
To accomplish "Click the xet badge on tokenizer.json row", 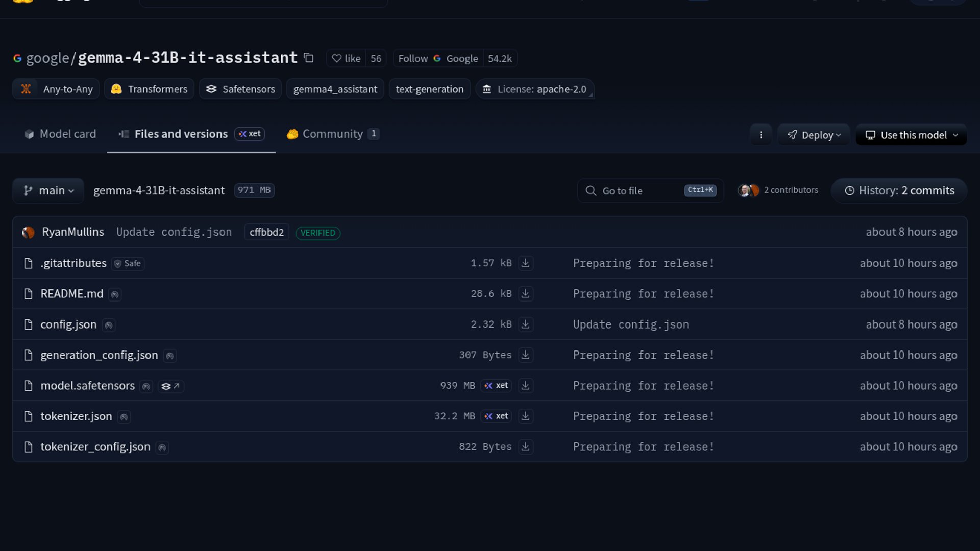I will (496, 416).
